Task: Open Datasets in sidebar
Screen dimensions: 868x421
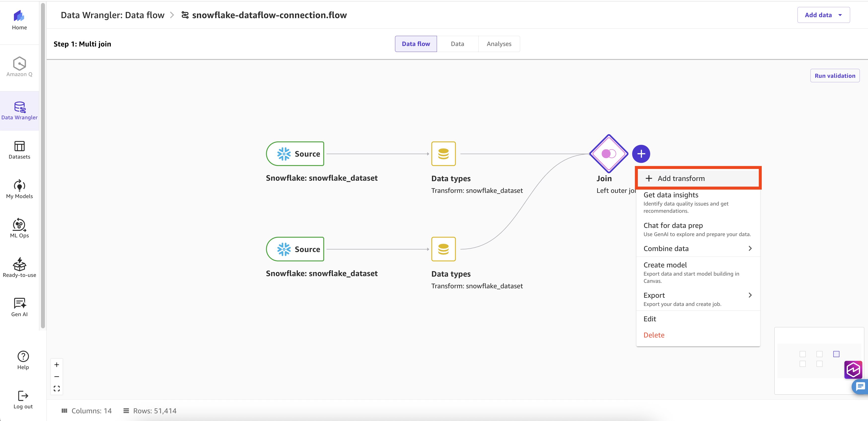Action: [19, 150]
